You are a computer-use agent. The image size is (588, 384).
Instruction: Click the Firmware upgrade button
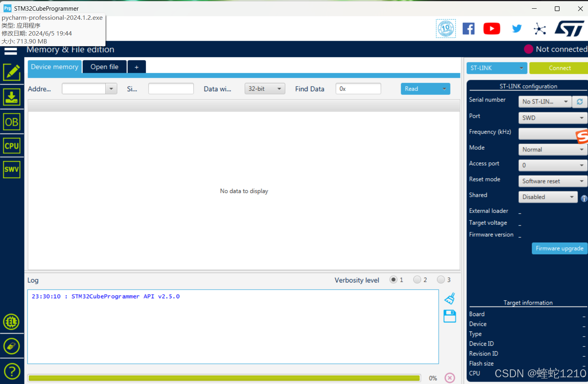tap(560, 248)
